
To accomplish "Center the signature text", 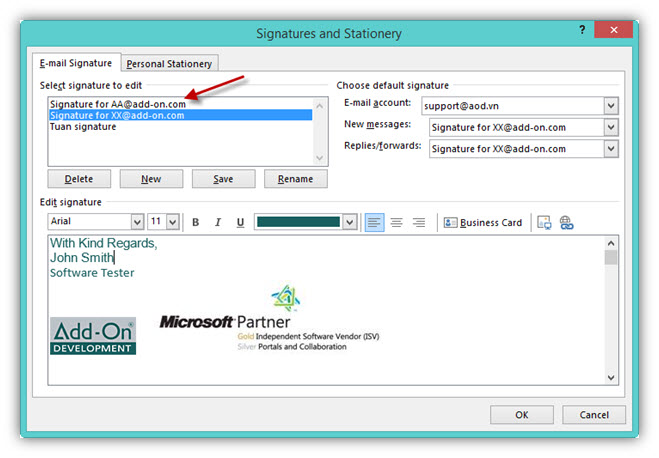I will (396, 222).
